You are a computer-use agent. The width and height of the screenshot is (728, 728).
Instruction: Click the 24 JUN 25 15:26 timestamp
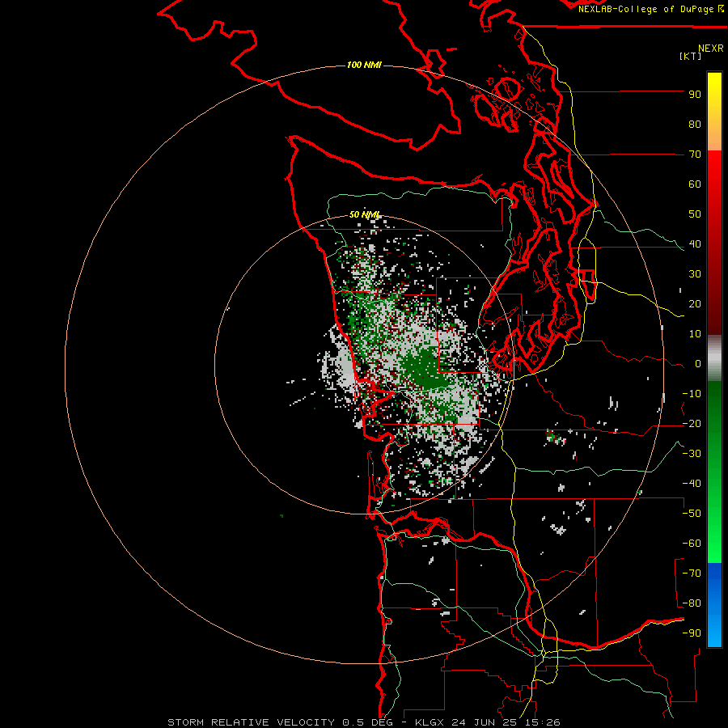pos(506,722)
